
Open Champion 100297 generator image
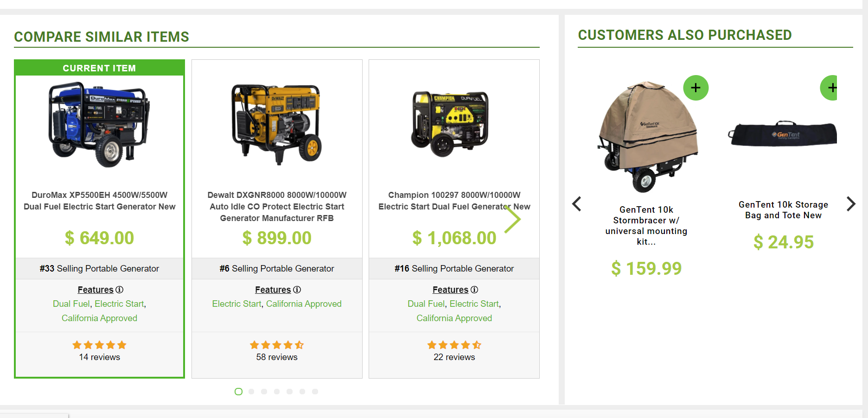(x=450, y=124)
